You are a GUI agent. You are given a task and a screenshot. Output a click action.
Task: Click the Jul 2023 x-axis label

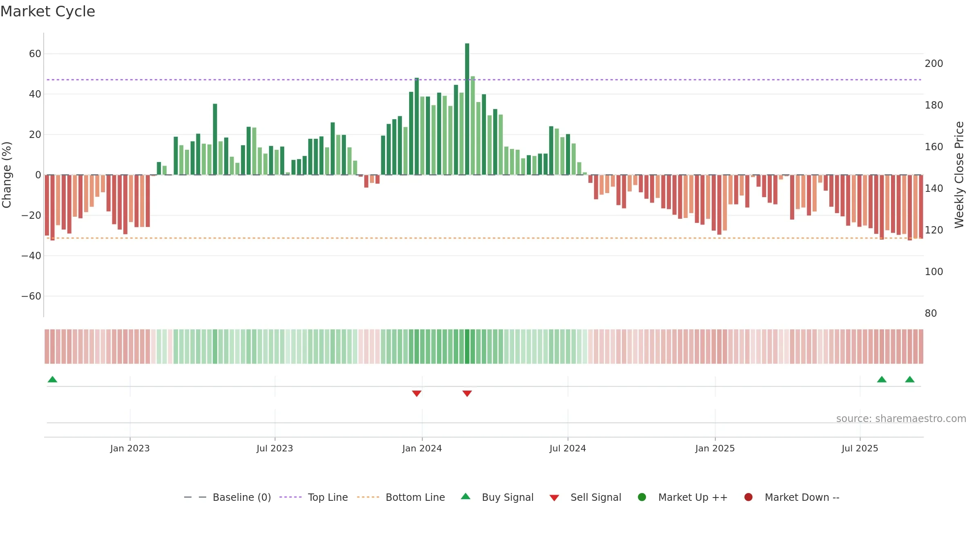click(x=275, y=448)
